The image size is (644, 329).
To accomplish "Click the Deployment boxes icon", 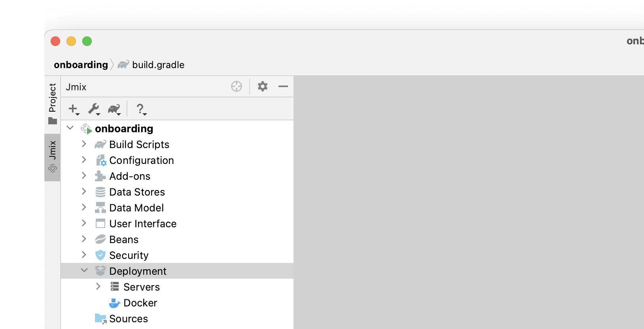I will point(100,271).
